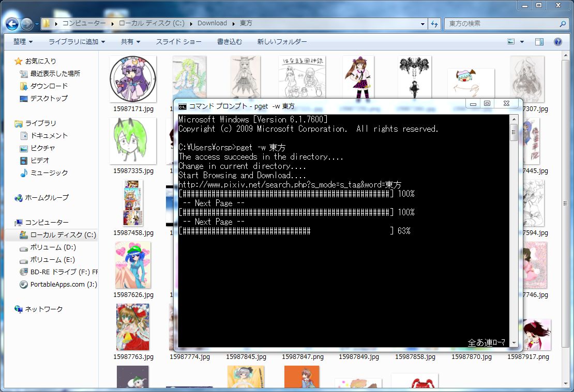Open the ドキュメント library

click(x=49, y=136)
